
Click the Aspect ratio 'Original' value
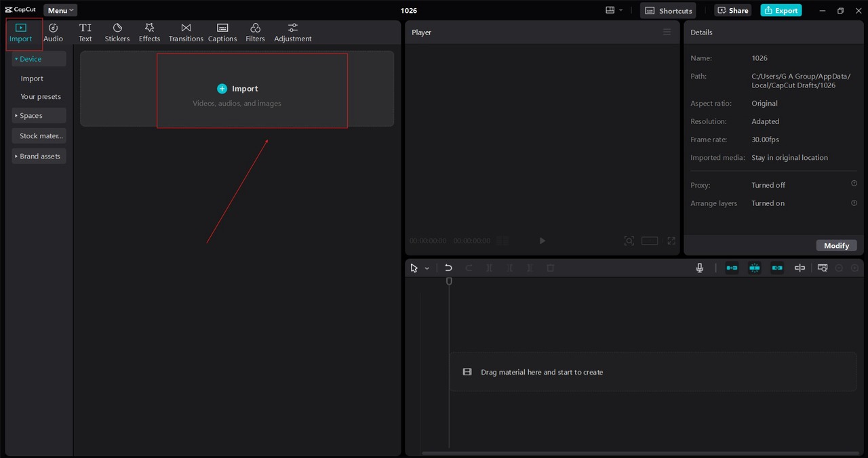(764, 104)
